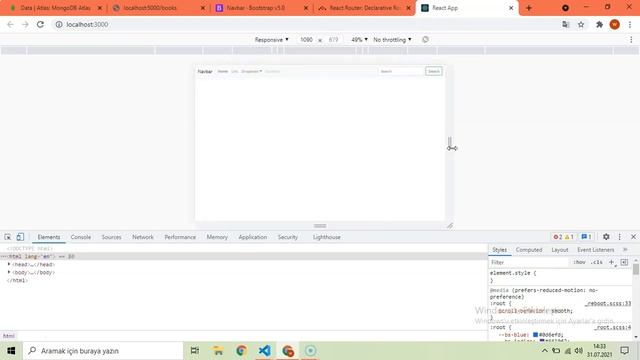This screenshot has height=360, width=640.
Task: Switch to the MongoDB Atlas browser tab
Action: [x=55, y=8]
